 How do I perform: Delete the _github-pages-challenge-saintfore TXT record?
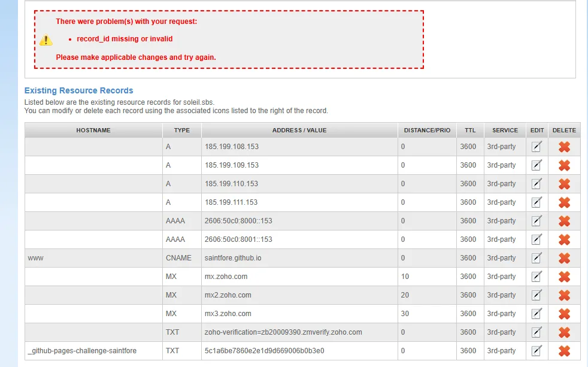pyautogui.click(x=564, y=351)
